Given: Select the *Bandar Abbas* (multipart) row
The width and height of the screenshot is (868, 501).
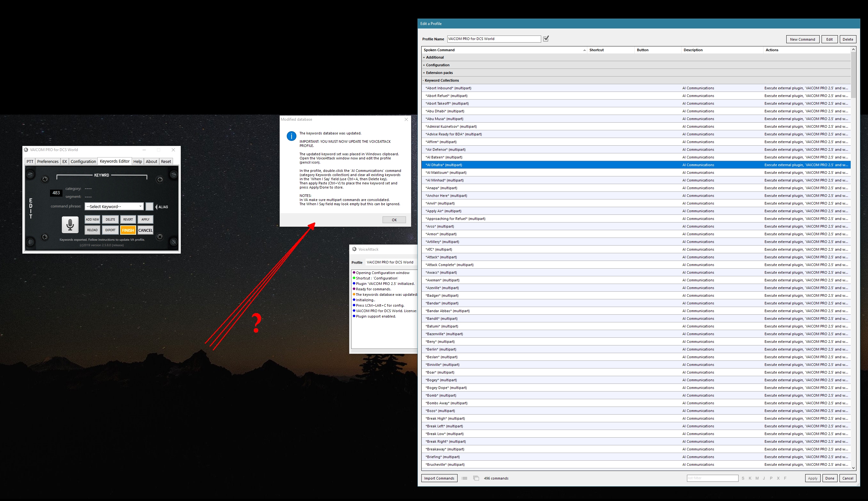Looking at the screenshot, I should [636, 311].
